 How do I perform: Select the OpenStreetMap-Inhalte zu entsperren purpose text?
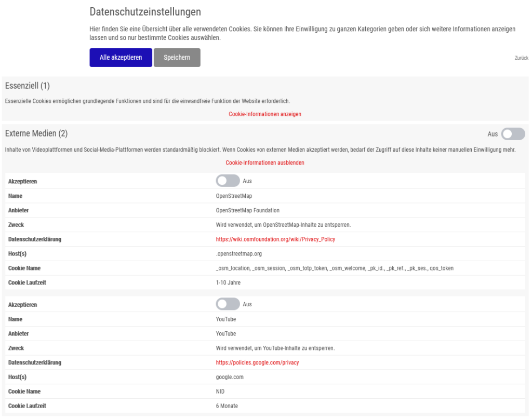click(283, 225)
